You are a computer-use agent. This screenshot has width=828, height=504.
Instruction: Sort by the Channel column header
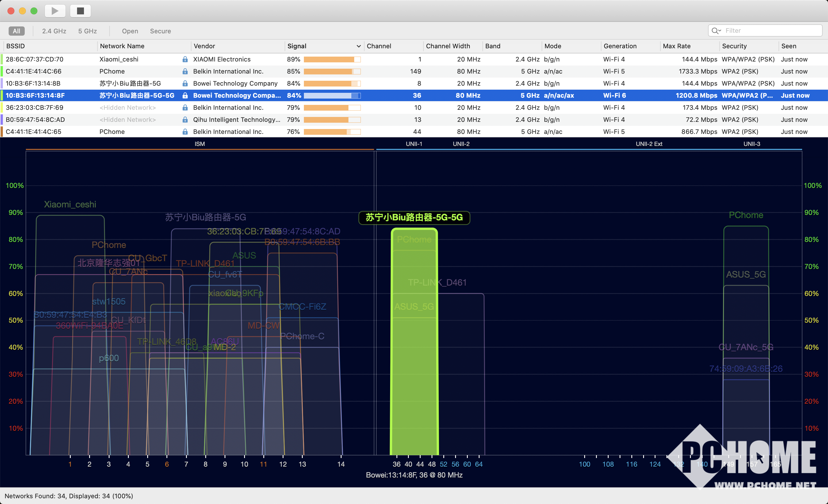tap(394, 46)
